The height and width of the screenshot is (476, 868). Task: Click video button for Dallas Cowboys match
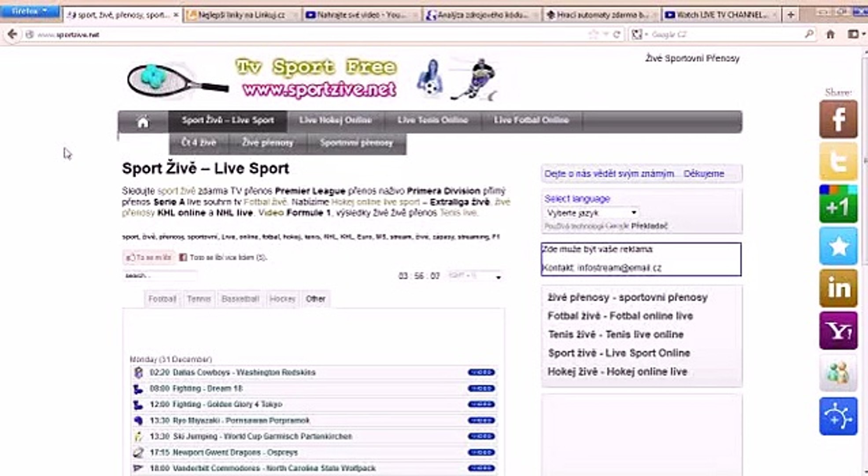point(481,372)
